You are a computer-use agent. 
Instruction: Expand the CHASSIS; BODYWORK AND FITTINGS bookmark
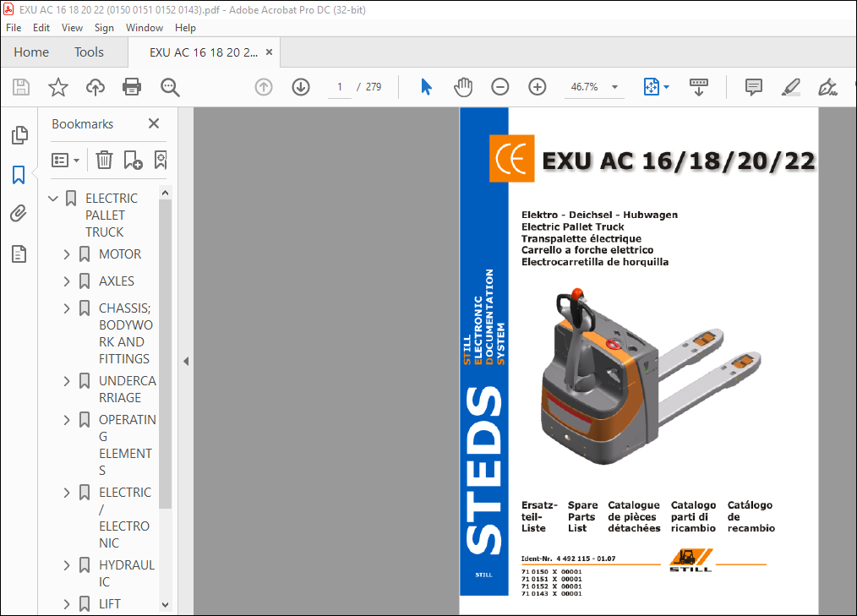[x=67, y=308]
